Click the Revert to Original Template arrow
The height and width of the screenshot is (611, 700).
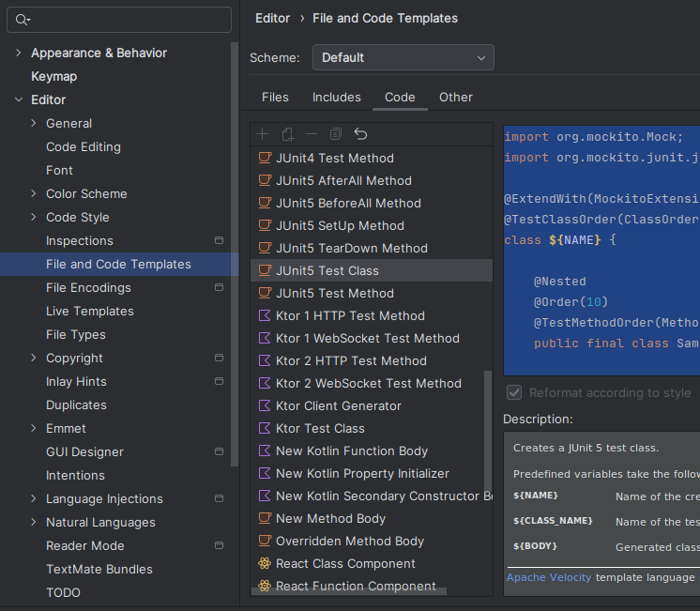[360, 134]
